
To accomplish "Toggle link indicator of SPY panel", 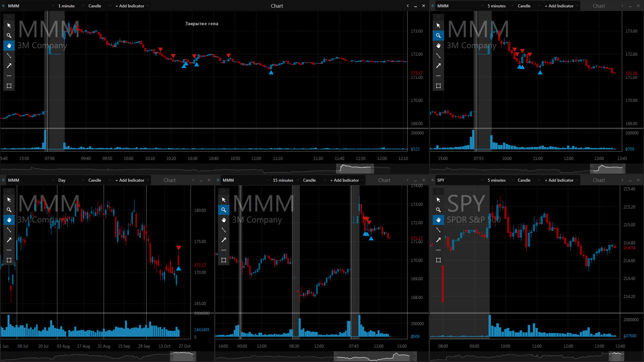I will [433, 180].
